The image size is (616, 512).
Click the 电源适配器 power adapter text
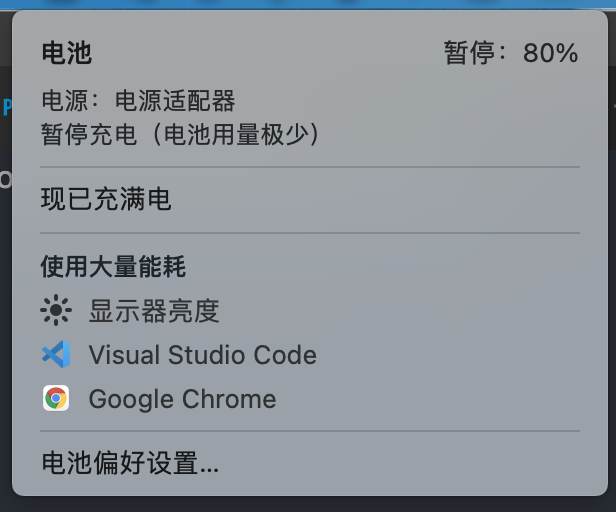pyautogui.click(x=176, y=101)
